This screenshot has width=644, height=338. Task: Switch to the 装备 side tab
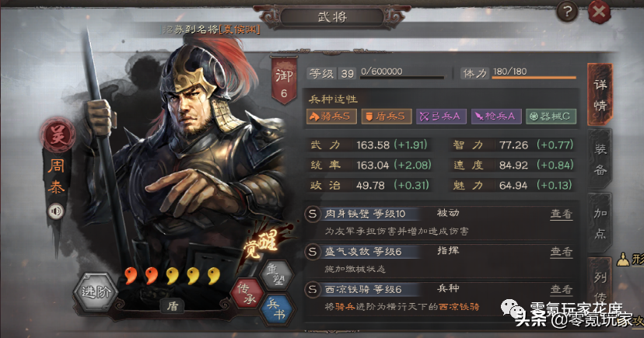600,159
